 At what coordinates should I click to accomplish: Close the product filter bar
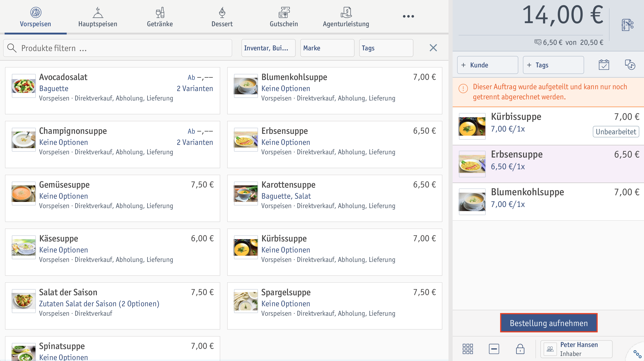coord(433,48)
